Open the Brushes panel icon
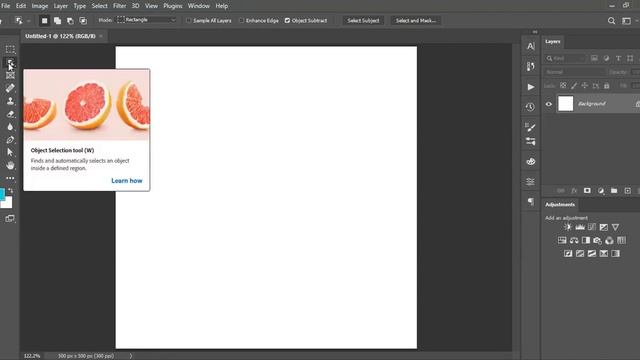Image resolution: width=640 pixels, height=360 pixels. pos(531,127)
